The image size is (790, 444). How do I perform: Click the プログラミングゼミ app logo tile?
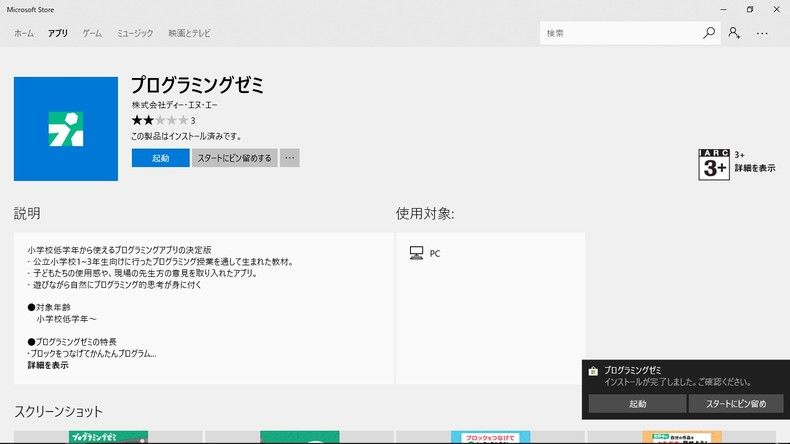(66, 129)
